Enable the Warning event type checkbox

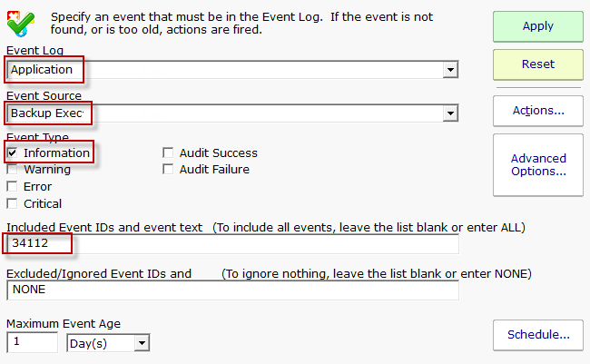(12, 170)
